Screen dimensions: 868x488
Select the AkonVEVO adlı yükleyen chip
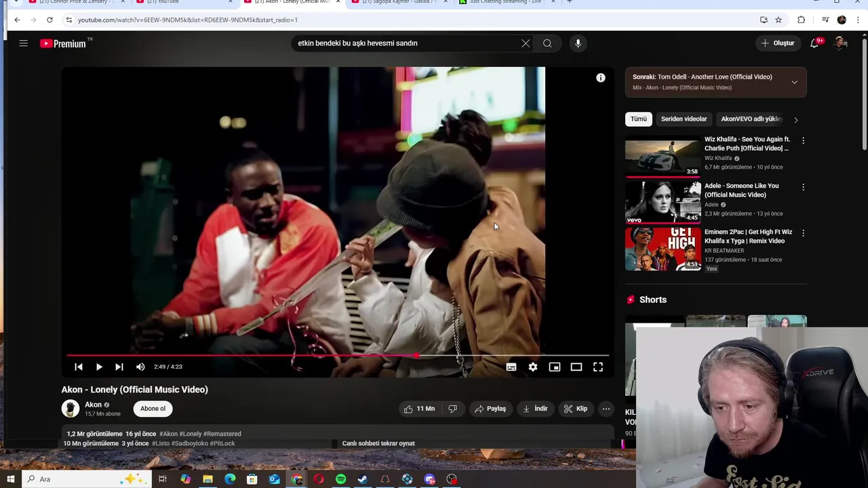(751, 119)
